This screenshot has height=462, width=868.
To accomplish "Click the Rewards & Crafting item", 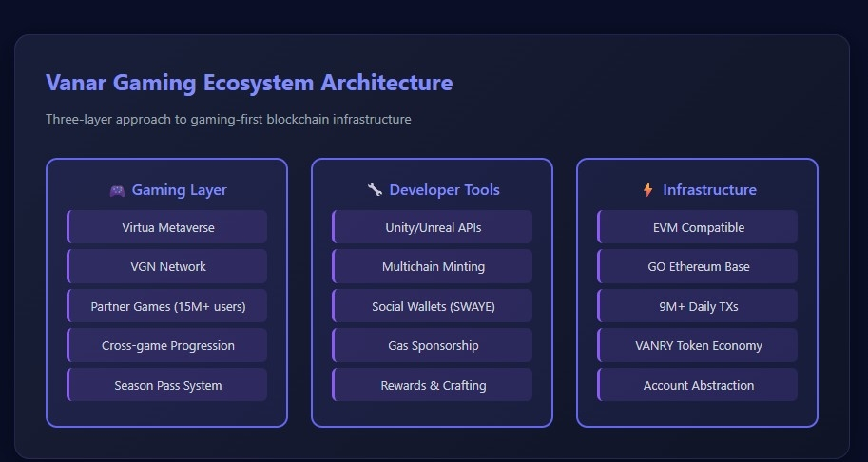I will tap(432, 385).
